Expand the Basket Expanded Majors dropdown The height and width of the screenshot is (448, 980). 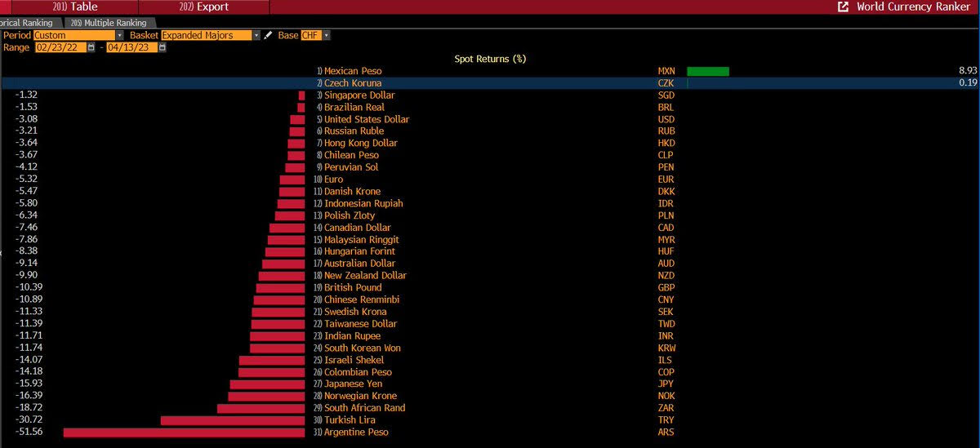(211, 36)
